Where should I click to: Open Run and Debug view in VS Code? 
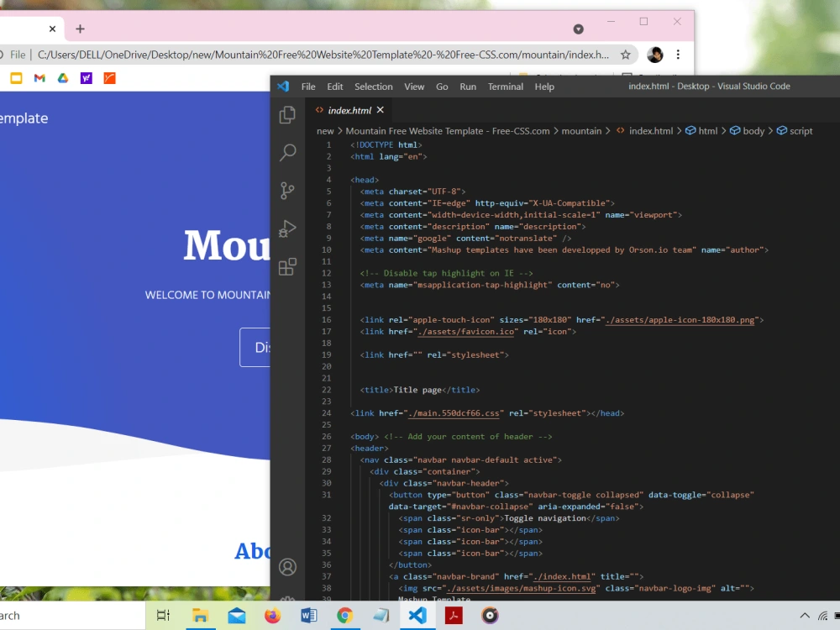(x=287, y=228)
